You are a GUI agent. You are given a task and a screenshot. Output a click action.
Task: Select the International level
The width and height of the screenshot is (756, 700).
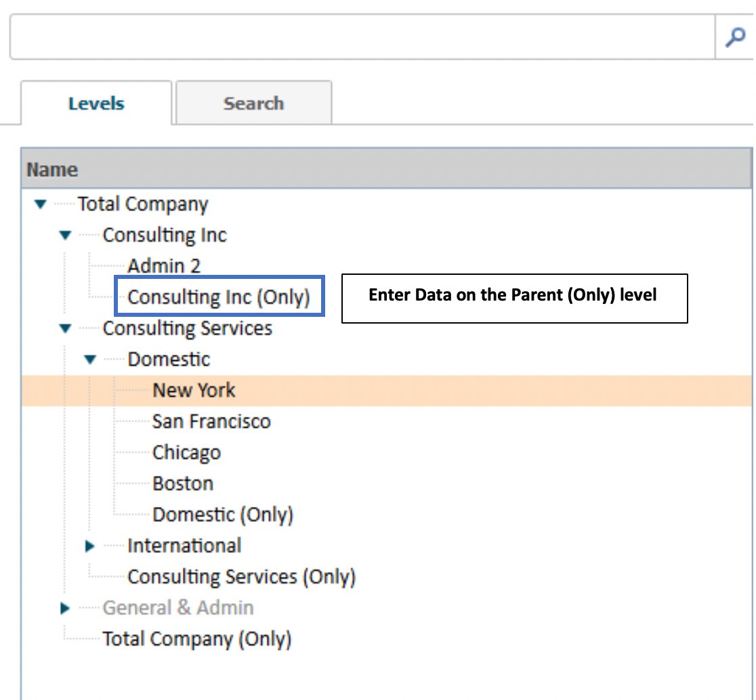184,546
